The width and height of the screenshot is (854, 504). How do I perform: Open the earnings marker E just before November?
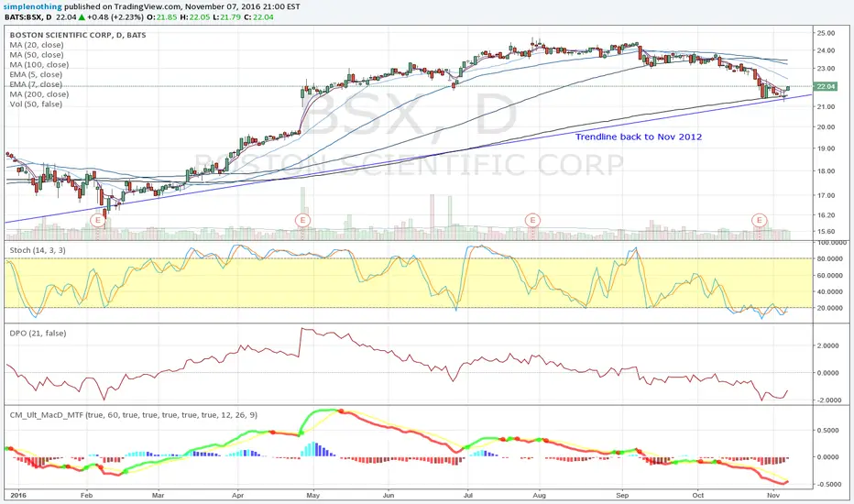pyautogui.click(x=760, y=220)
